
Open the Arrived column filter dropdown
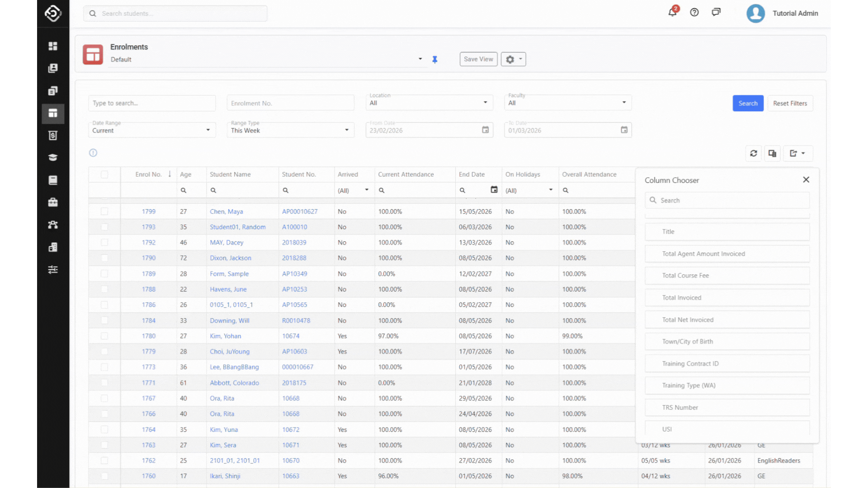(367, 190)
